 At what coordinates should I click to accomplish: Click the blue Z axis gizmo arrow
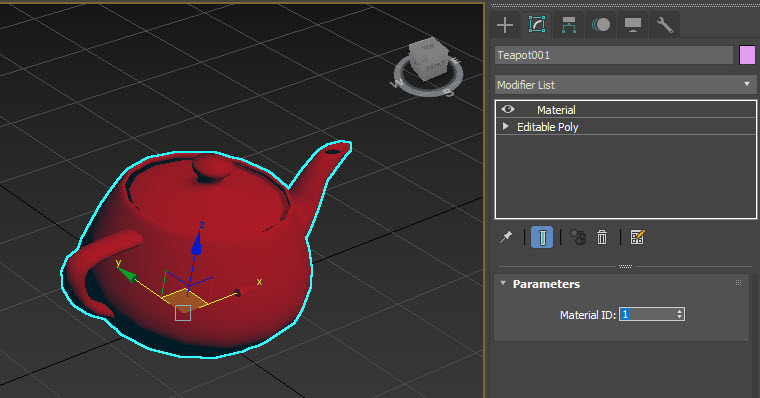[196, 244]
